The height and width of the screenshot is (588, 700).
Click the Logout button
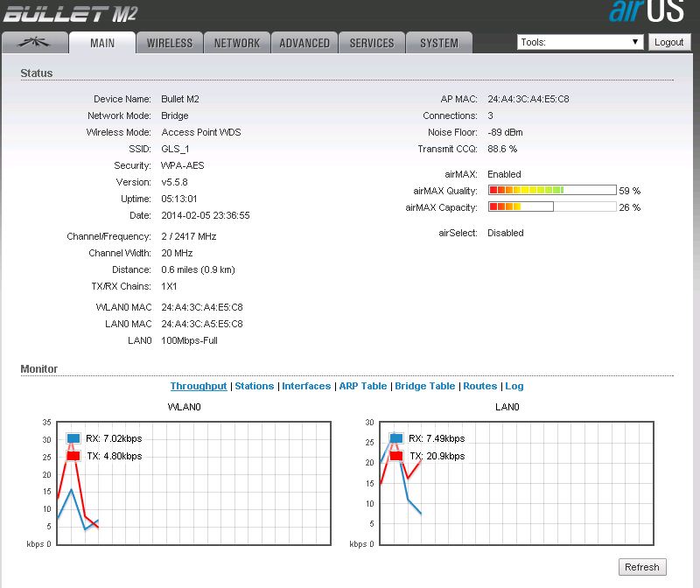pos(669,42)
